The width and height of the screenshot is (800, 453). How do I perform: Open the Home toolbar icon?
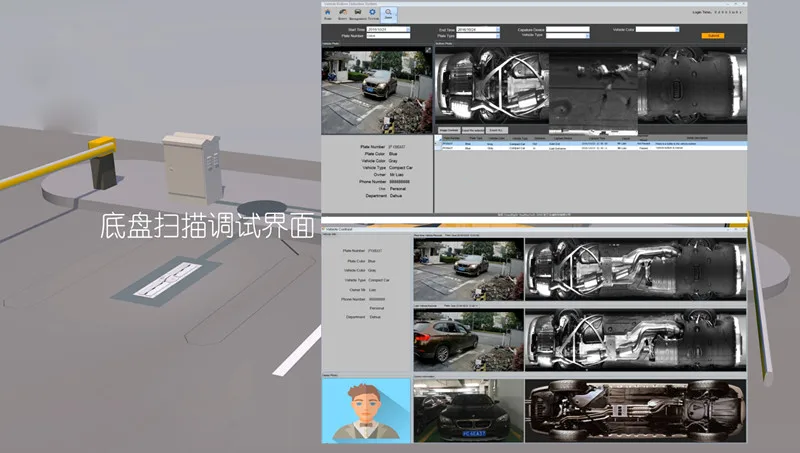[x=328, y=14]
